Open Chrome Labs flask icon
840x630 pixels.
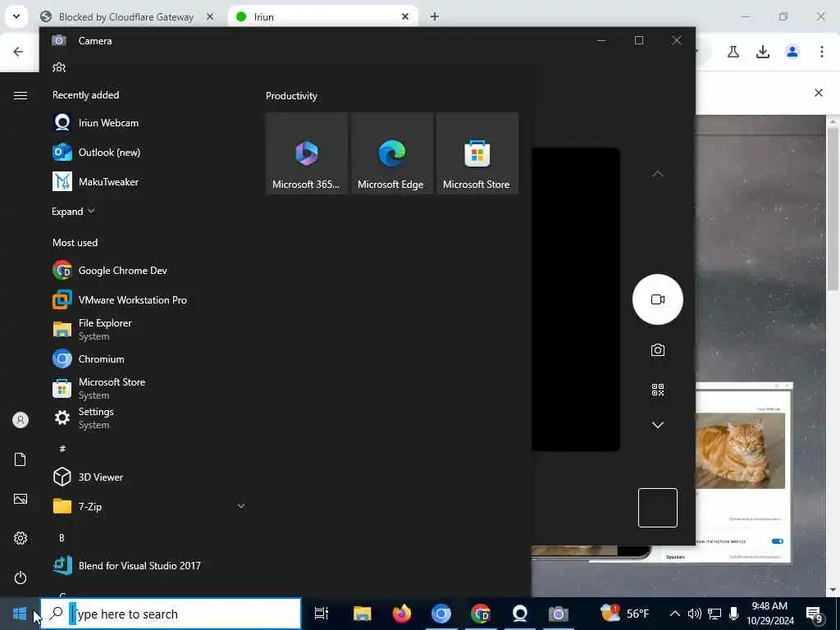[x=733, y=52]
